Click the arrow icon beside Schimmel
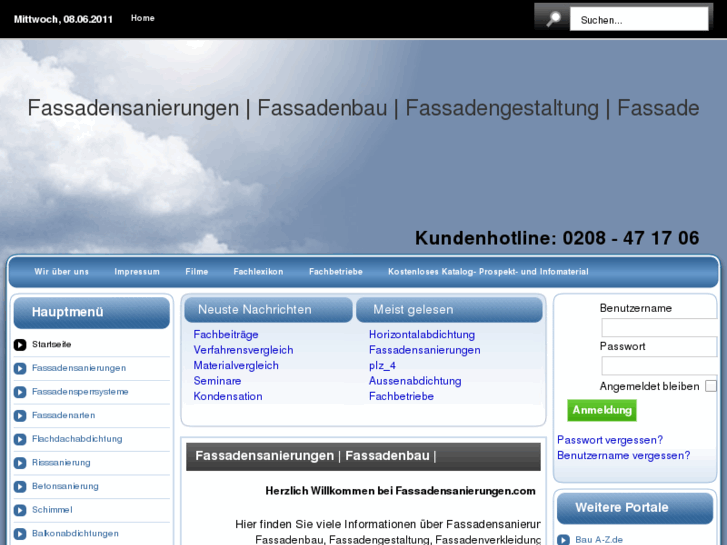Screen dimensions: 727x545 [x=20, y=510]
